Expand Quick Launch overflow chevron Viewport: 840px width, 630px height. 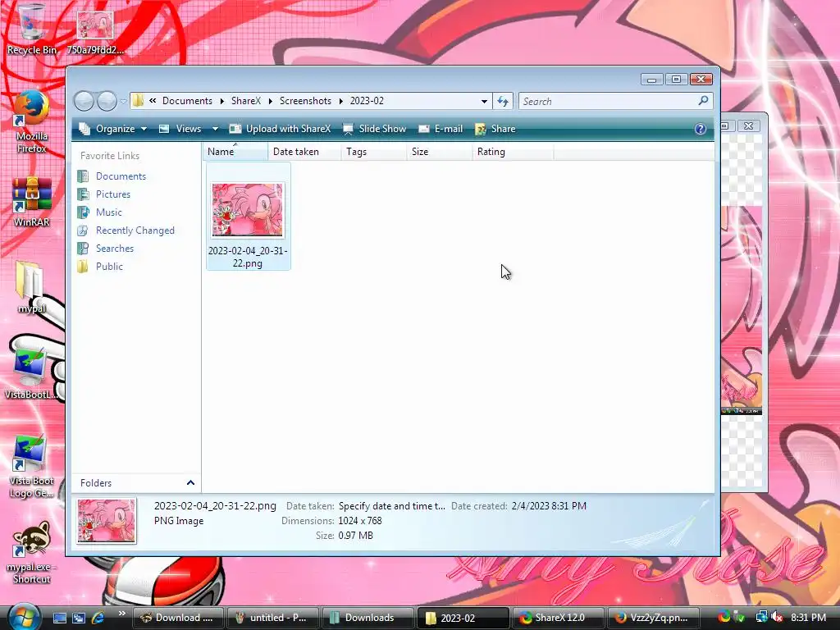click(121, 614)
